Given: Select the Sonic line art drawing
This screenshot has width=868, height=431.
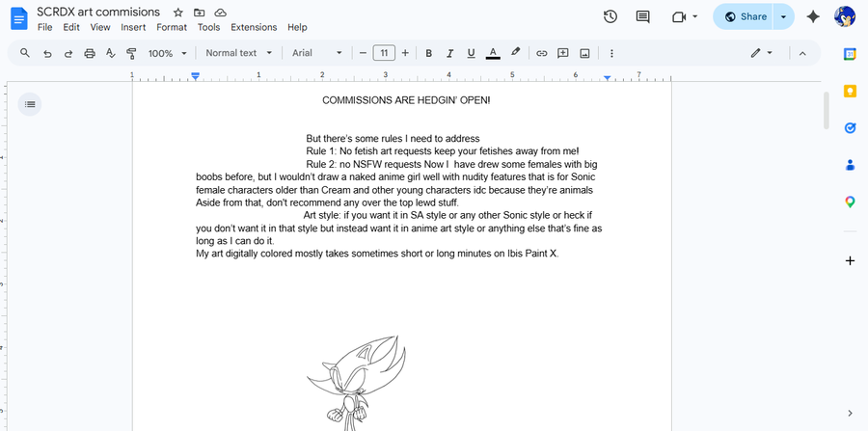Looking at the screenshot, I should [357, 383].
